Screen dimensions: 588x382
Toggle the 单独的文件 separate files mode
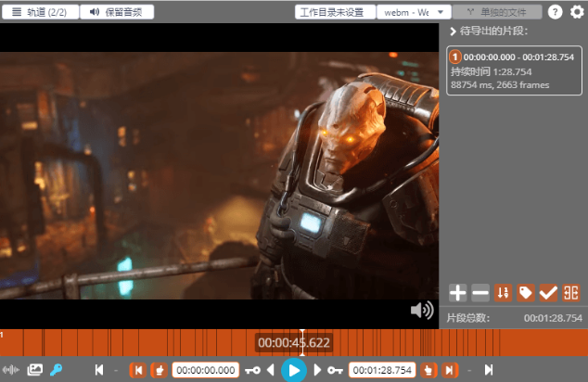[497, 12]
